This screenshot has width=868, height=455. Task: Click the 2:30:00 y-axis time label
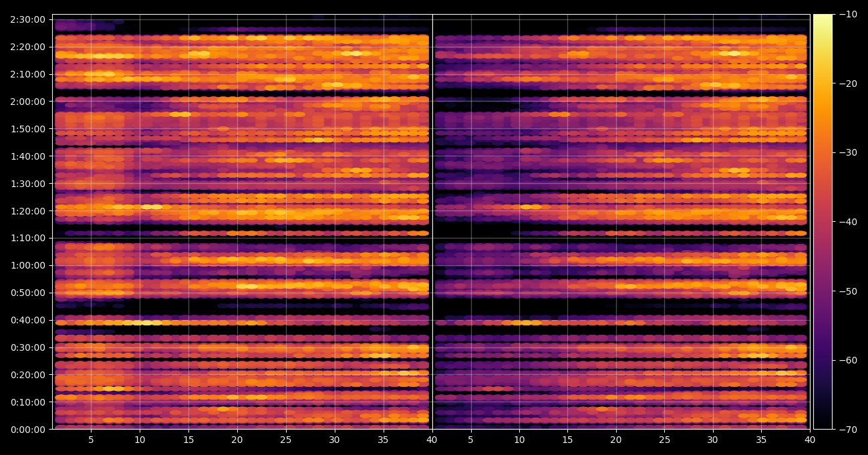click(x=28, y=19)
